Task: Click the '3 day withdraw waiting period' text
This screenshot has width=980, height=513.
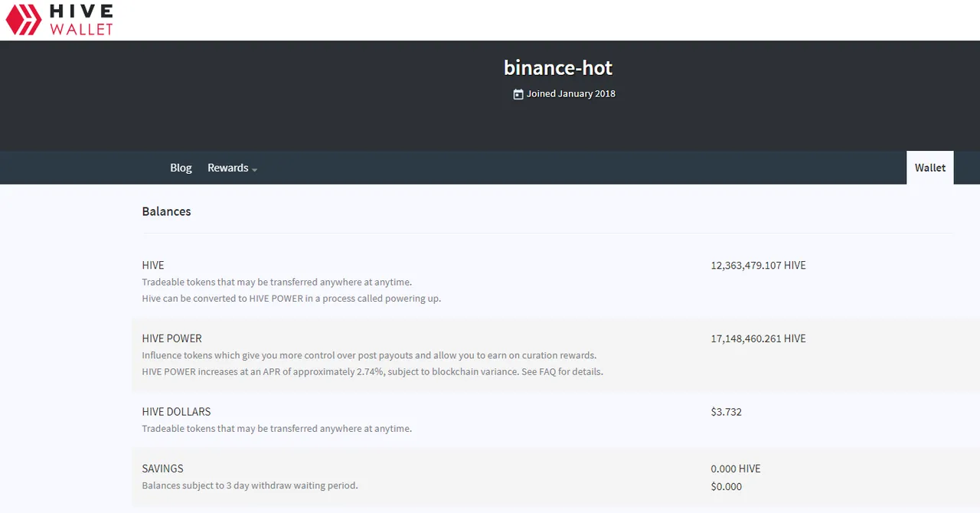Action: click(250, 485)
